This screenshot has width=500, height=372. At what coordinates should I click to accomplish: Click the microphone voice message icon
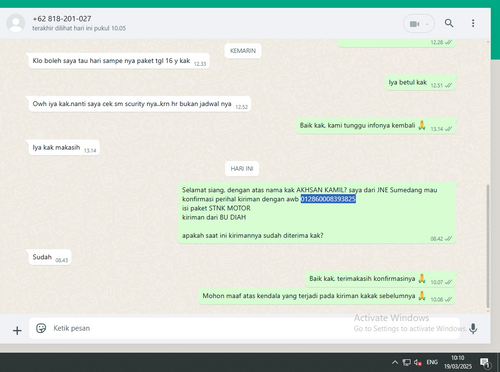pyautogui.click(x=473, y=329)
